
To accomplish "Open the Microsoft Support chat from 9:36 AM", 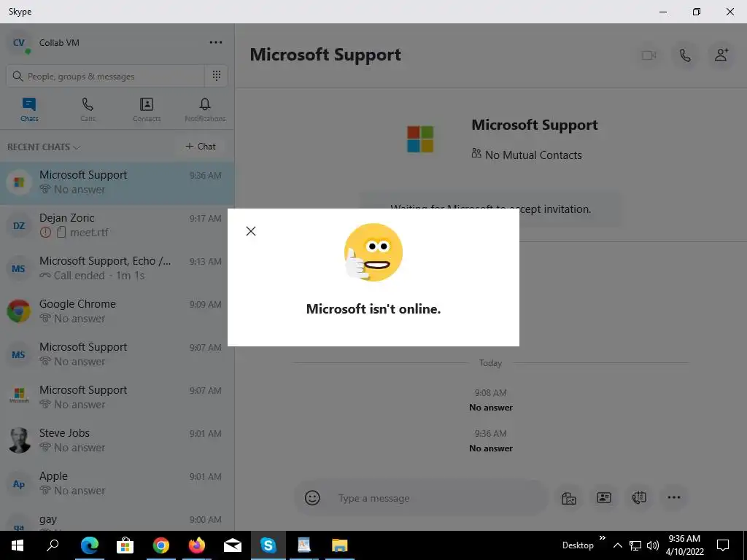I will point(117,182).
